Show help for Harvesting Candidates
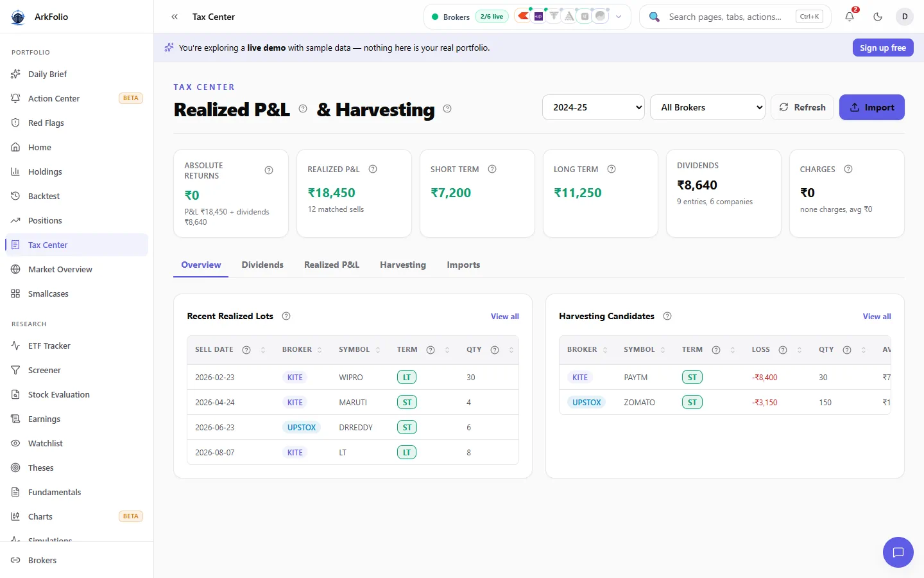The height and width of the screenshot is (578, 924). tap(667, 316)
